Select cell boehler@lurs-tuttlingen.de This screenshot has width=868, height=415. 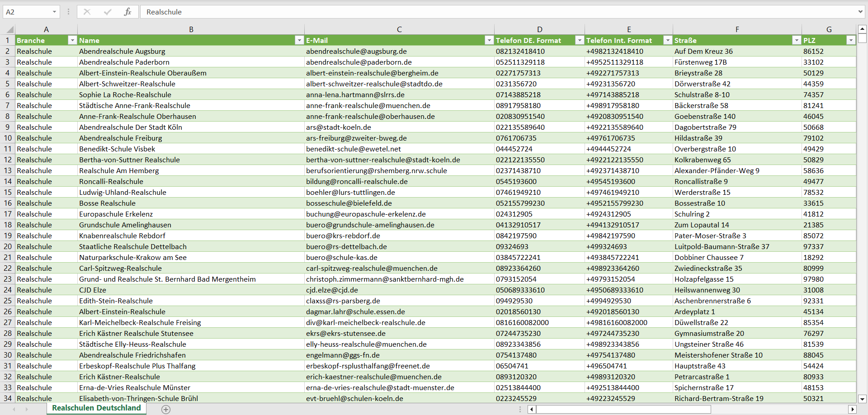pyautogui.click(x=399, y=192)
